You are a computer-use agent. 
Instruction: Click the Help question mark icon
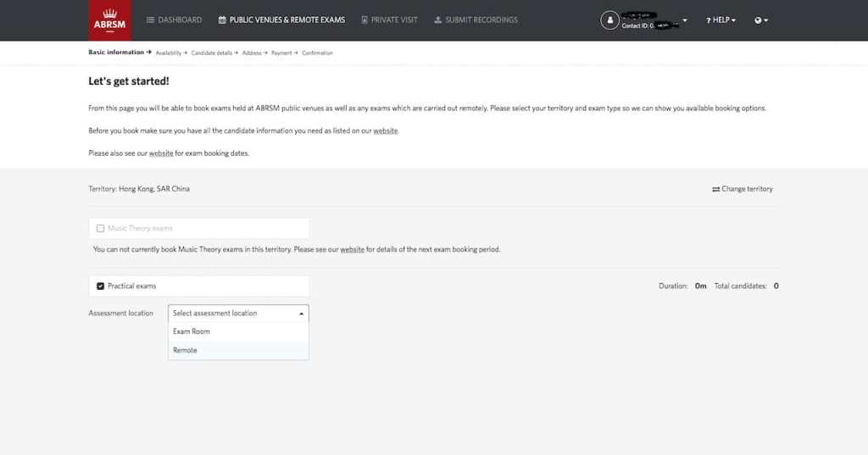[x=708, y=20]
